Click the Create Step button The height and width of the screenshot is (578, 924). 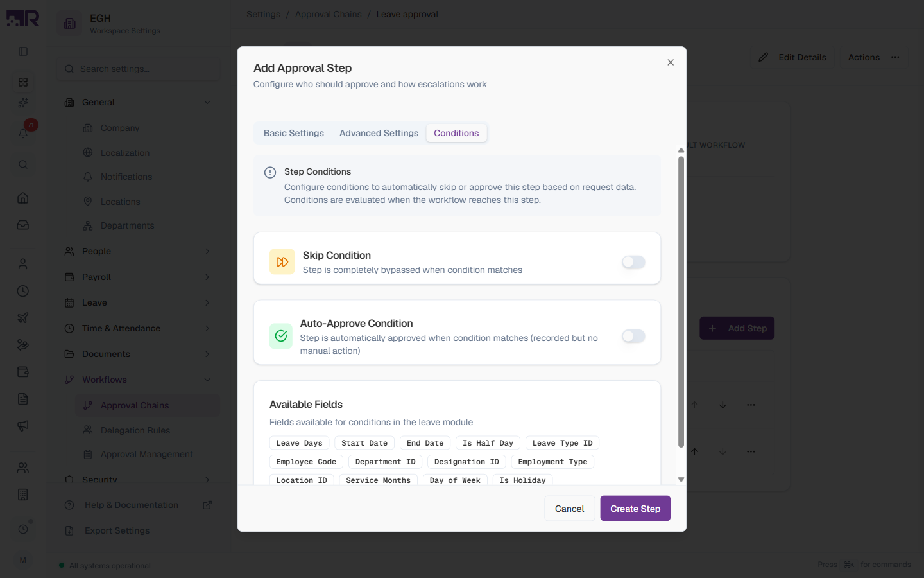(x=635, y=509)
